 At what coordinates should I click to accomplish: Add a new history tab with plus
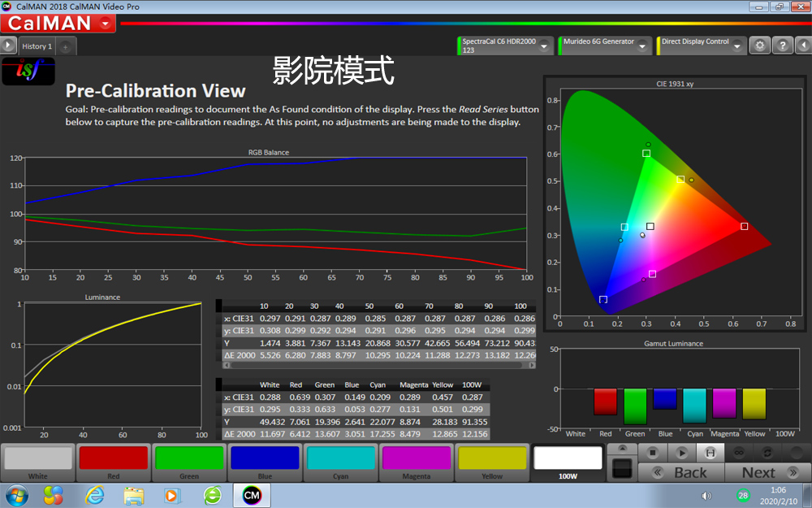pos(65,46)
